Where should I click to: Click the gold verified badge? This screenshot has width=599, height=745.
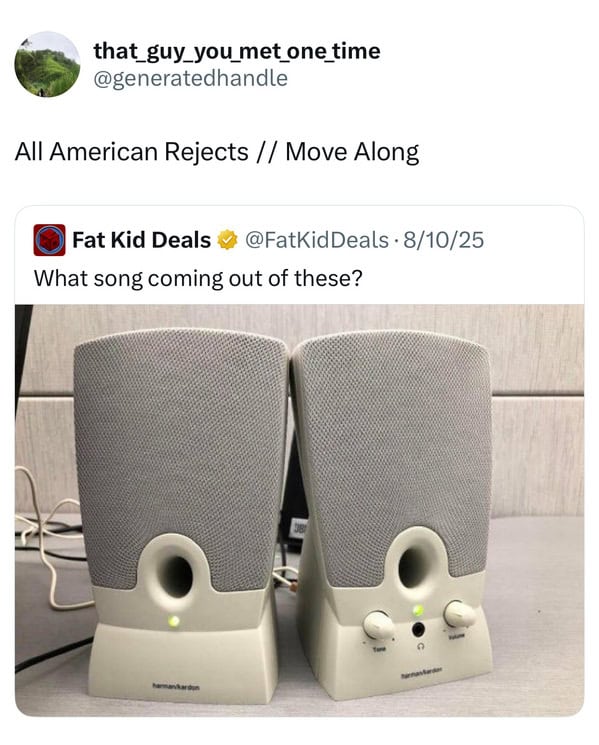(228, 239)
